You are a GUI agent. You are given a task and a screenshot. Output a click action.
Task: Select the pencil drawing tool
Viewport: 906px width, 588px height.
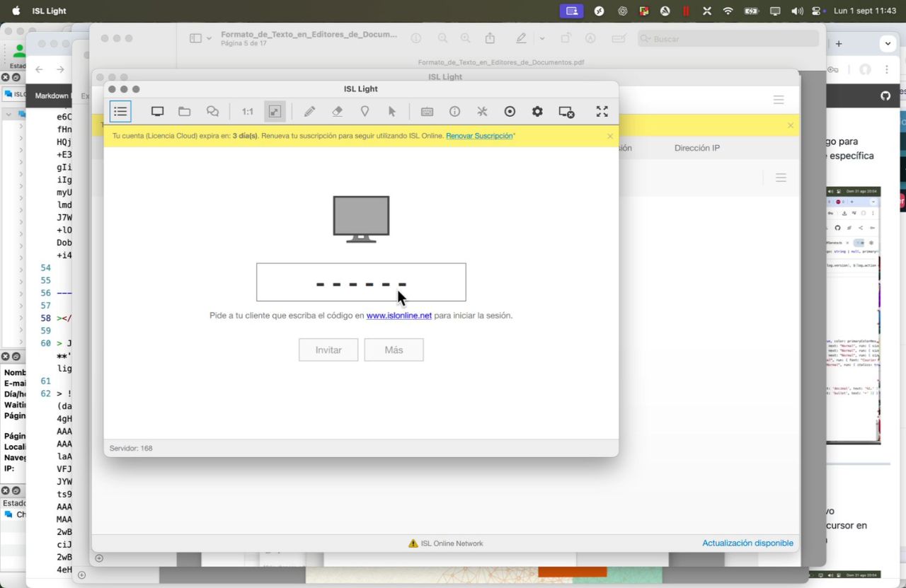click(x=309, y=111)
